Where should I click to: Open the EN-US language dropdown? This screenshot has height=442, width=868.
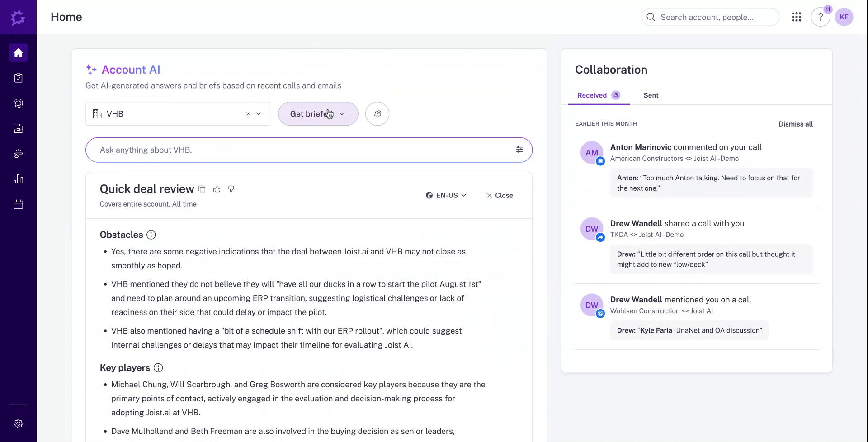tap(446, 195)
